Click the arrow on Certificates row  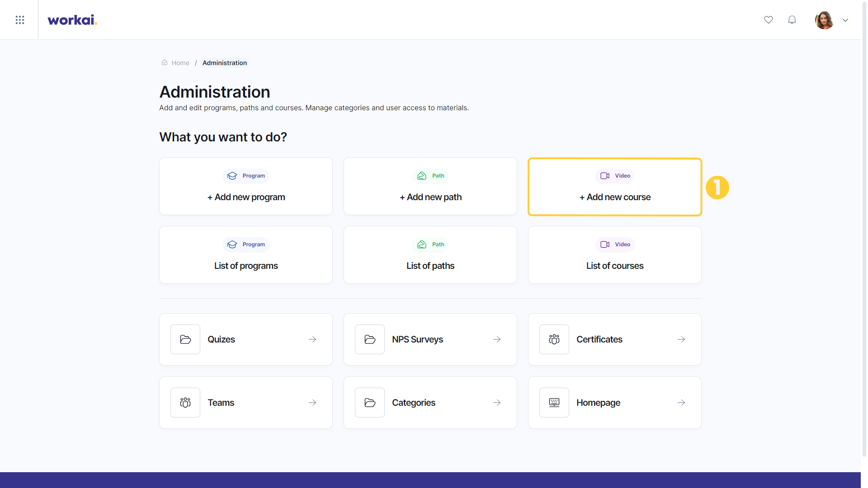coord(681,339)
